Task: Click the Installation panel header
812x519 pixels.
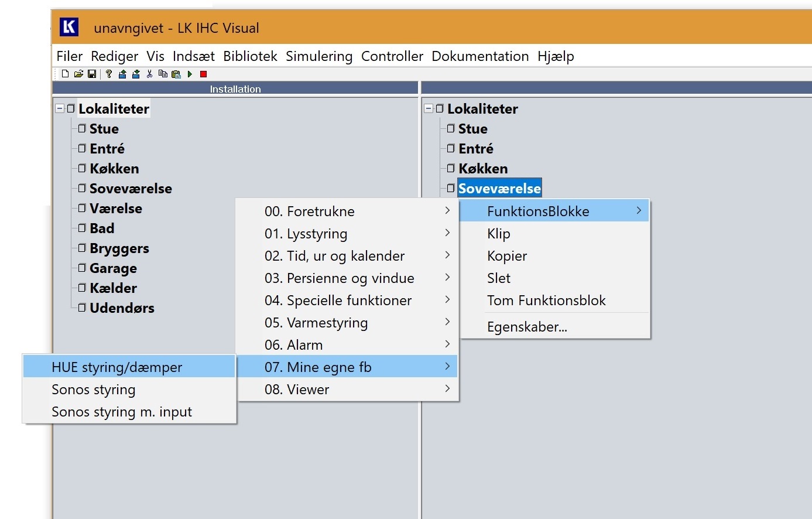Action: tap(235, 89)
